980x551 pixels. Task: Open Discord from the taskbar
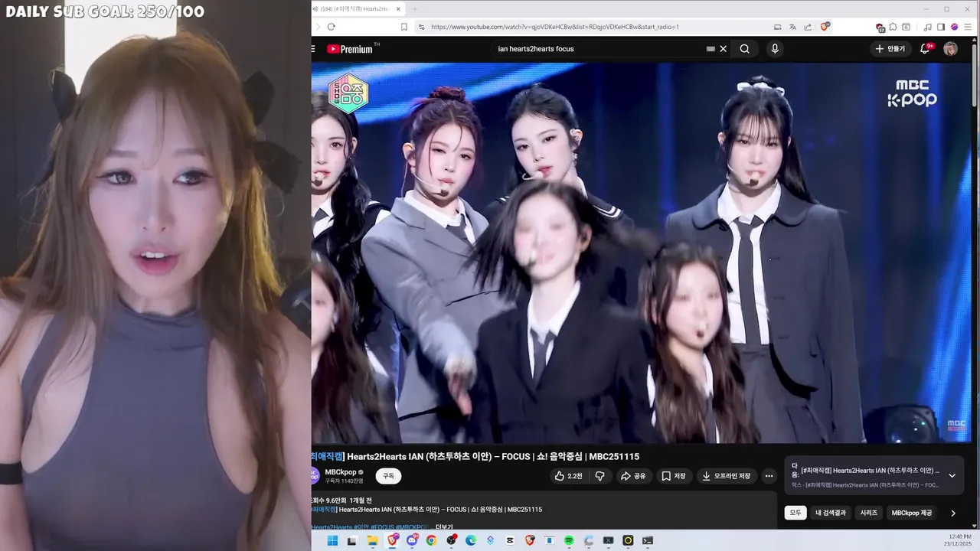(412, 540)
